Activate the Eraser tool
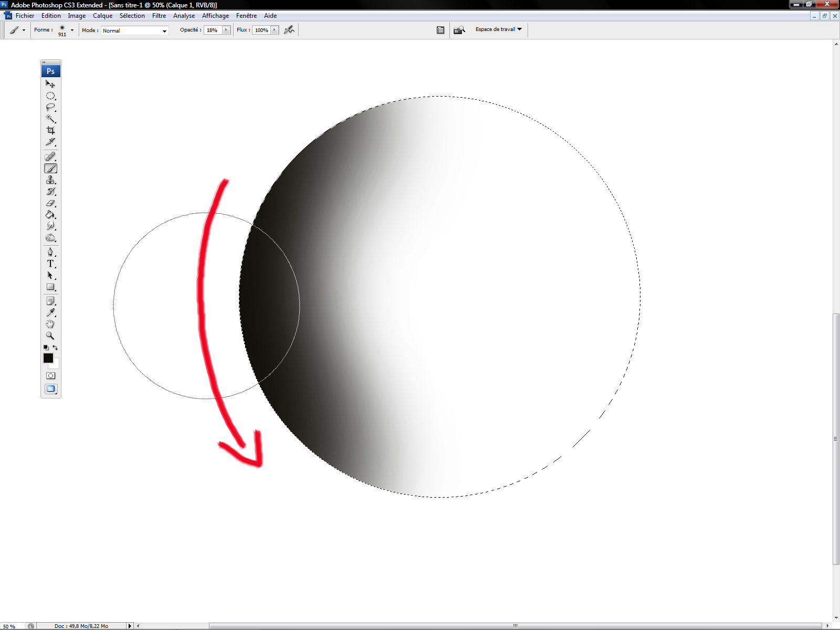840x630 pixels. pos(50,203)
